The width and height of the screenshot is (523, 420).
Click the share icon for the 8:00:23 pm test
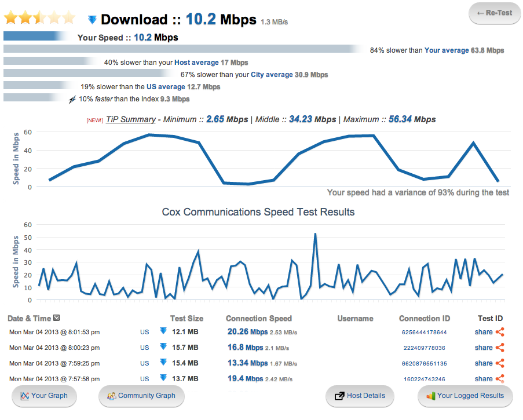pos(500,348)
